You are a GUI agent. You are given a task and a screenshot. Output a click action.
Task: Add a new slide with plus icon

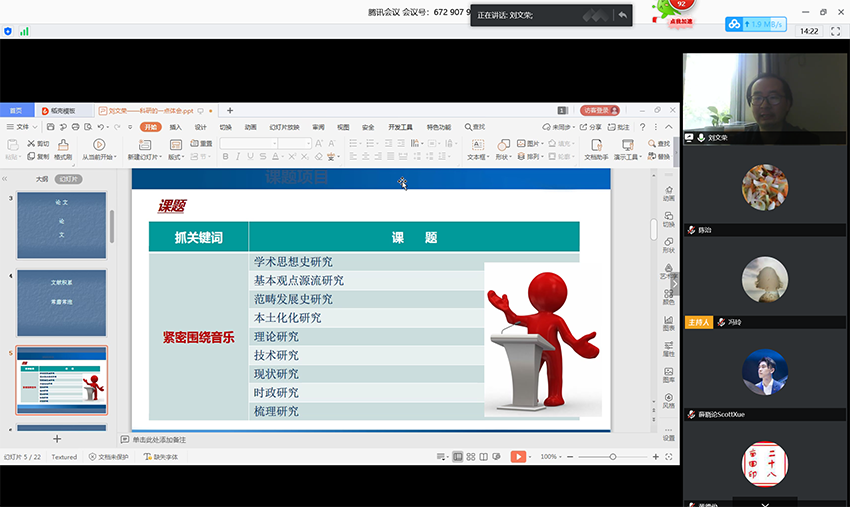(57, 439)
